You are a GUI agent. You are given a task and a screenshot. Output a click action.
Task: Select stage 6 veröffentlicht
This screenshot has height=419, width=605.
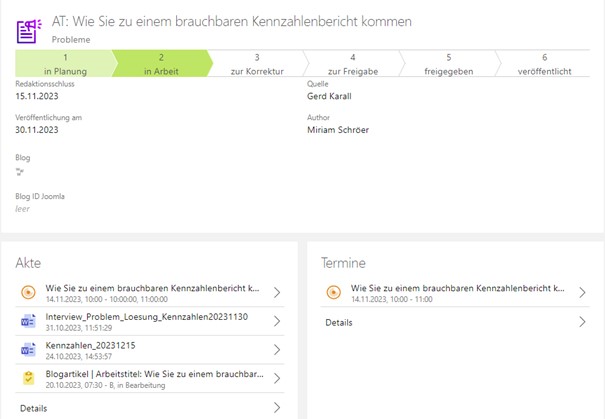pyautogui.click(x=544, y=64)
